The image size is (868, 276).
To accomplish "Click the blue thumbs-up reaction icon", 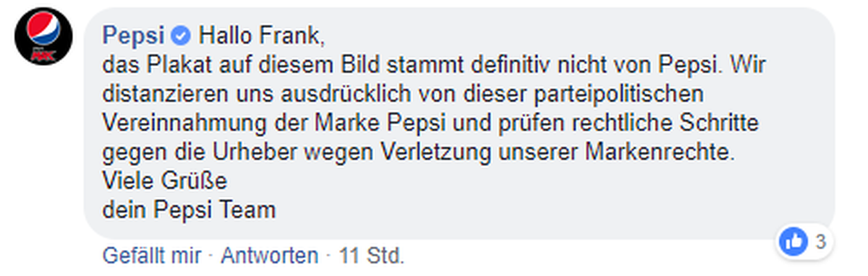I will point(792,241).
